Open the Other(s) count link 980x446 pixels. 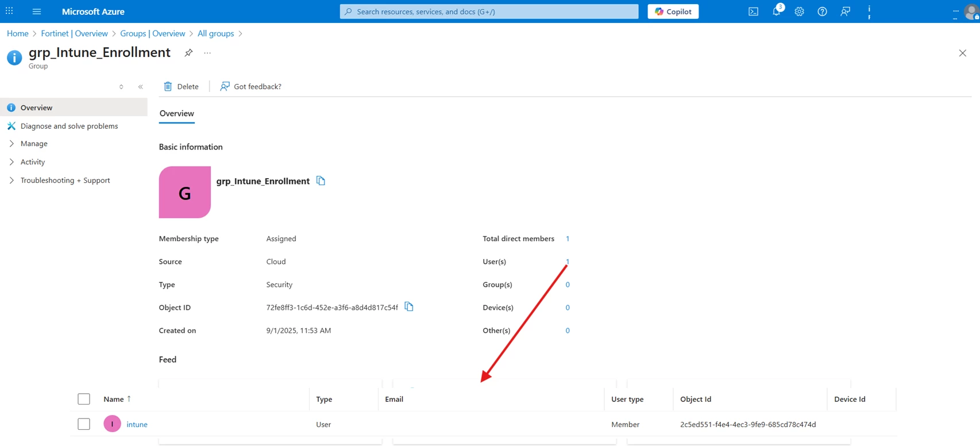567,330
